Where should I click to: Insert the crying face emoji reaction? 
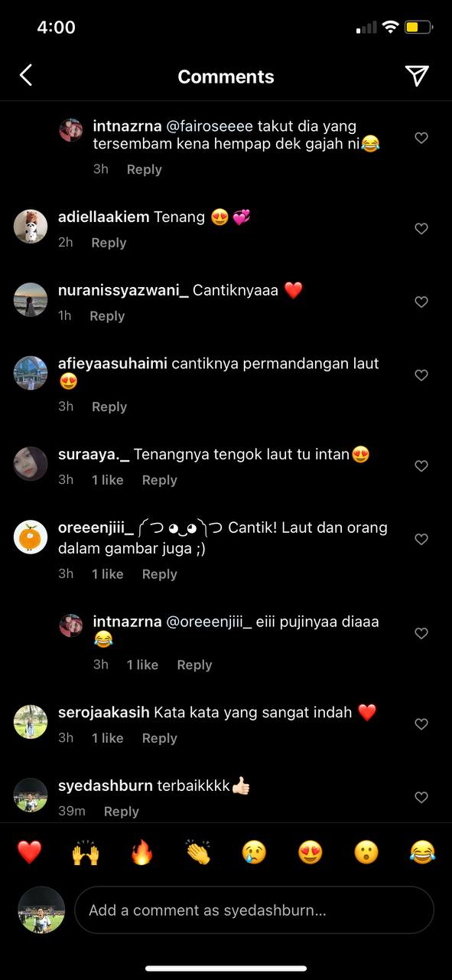tap(254, 852)
